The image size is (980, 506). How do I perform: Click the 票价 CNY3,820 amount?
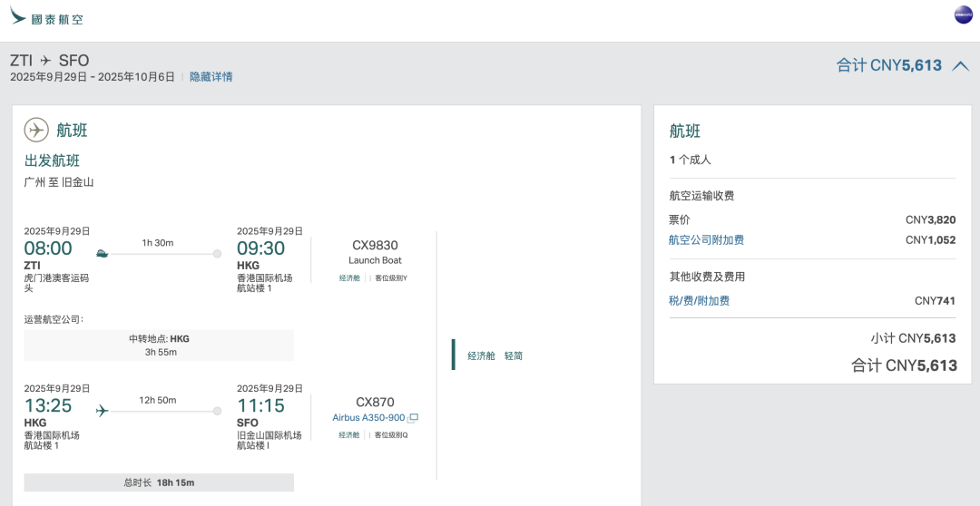[930, 219]
